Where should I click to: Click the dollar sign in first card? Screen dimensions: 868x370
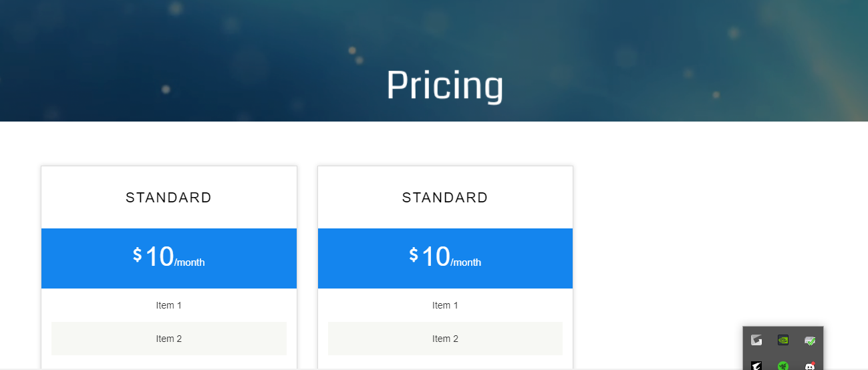click(x=137, y=254)
